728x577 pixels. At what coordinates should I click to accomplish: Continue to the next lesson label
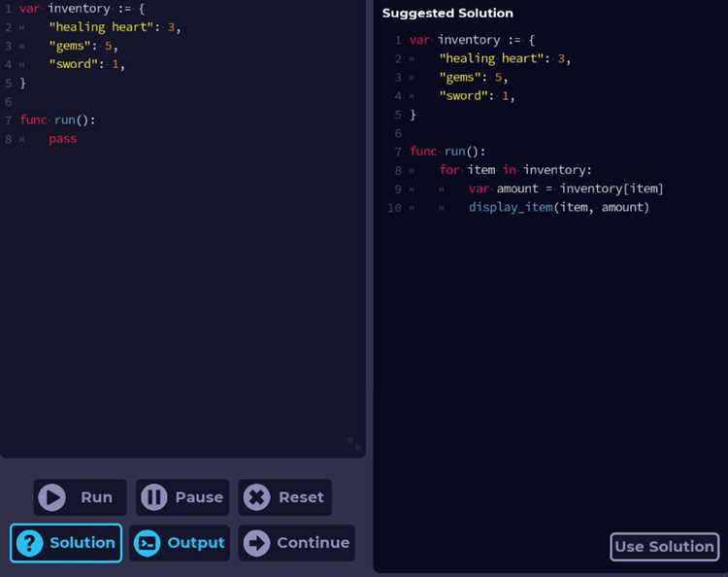tap(314, 543)
